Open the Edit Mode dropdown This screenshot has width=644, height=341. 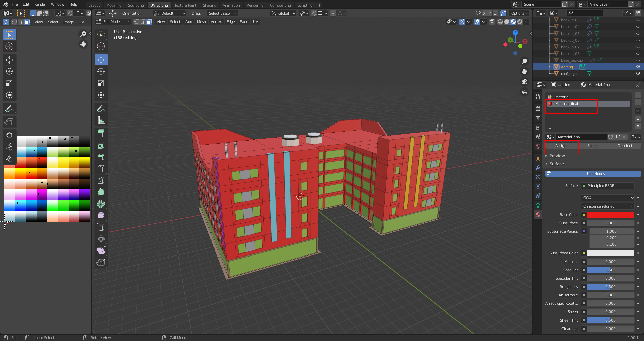113,22
